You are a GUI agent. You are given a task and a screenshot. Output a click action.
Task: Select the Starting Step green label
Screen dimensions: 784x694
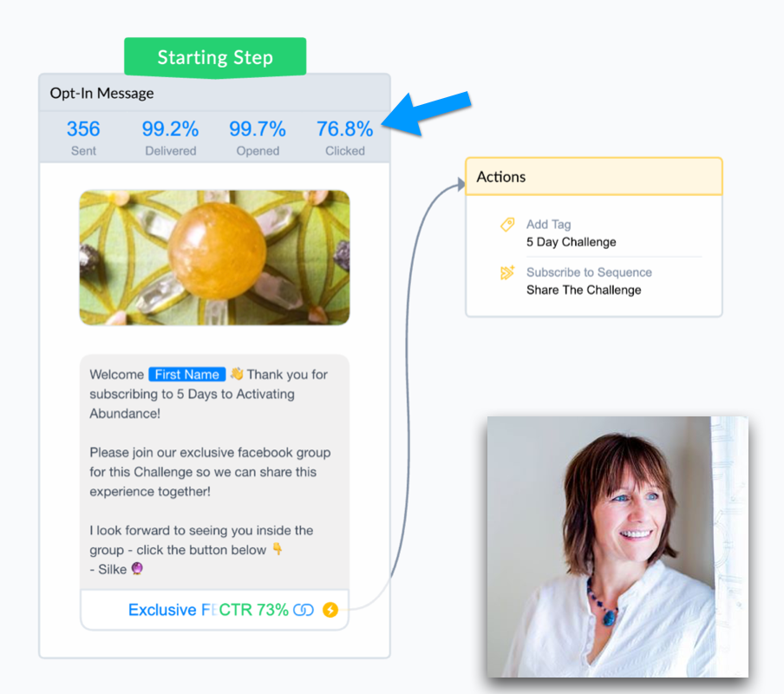point(215,57)
